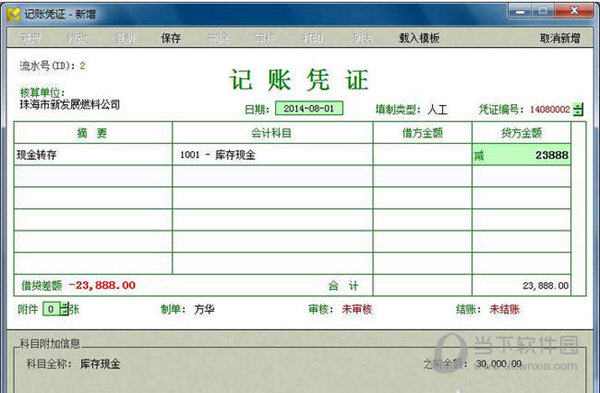Click the account full name 库存现金
600x393 pixels.
point(100,364)
